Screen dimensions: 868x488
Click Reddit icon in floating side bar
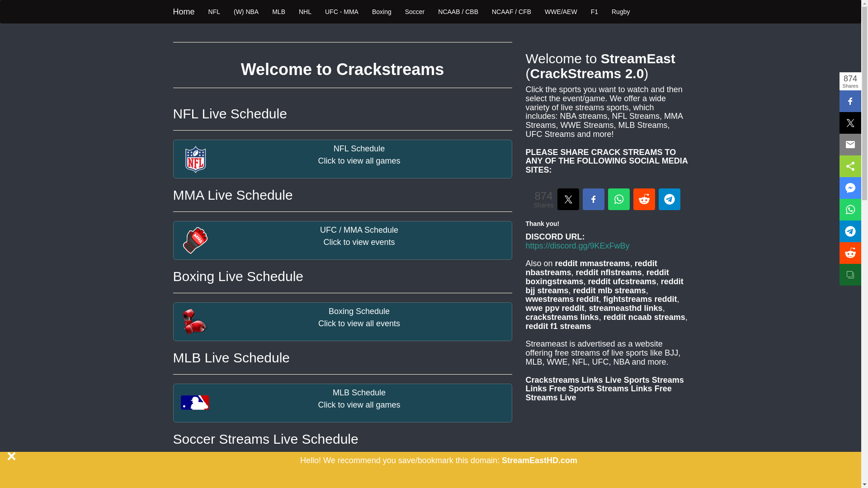click(850, 253)
